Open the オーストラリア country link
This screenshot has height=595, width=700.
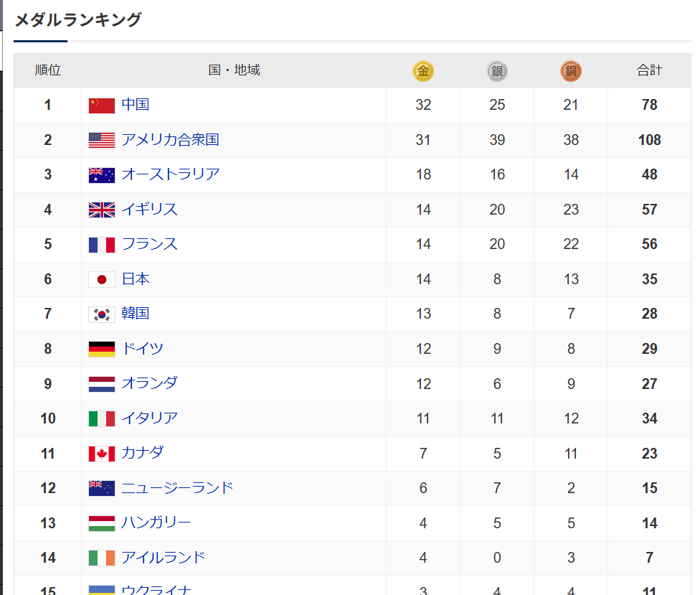tap(171, 174)
